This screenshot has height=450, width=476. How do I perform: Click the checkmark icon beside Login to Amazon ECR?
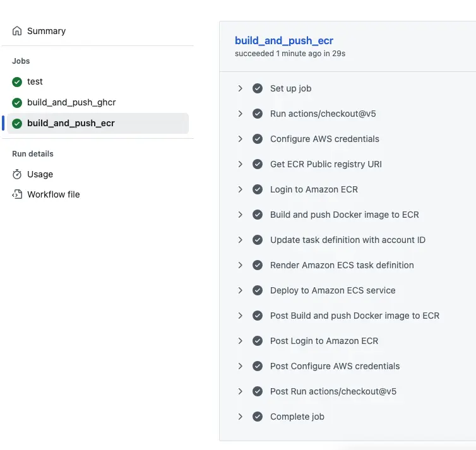(x=258, y=189)
